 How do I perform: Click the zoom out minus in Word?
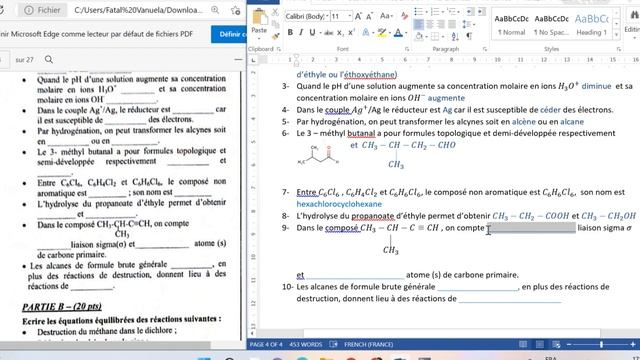(569, 344)
